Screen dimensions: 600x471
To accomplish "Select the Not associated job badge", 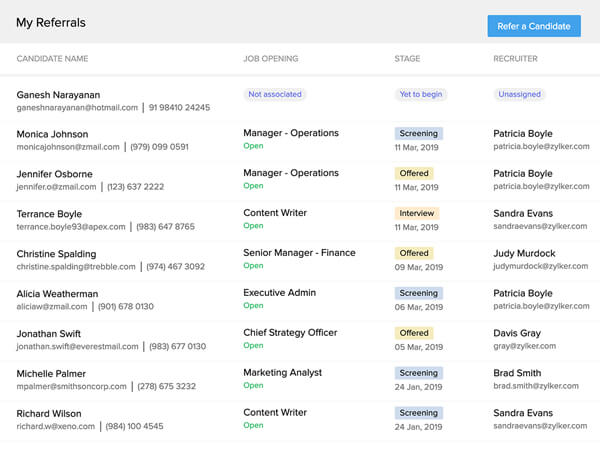I will coord(274,95).
